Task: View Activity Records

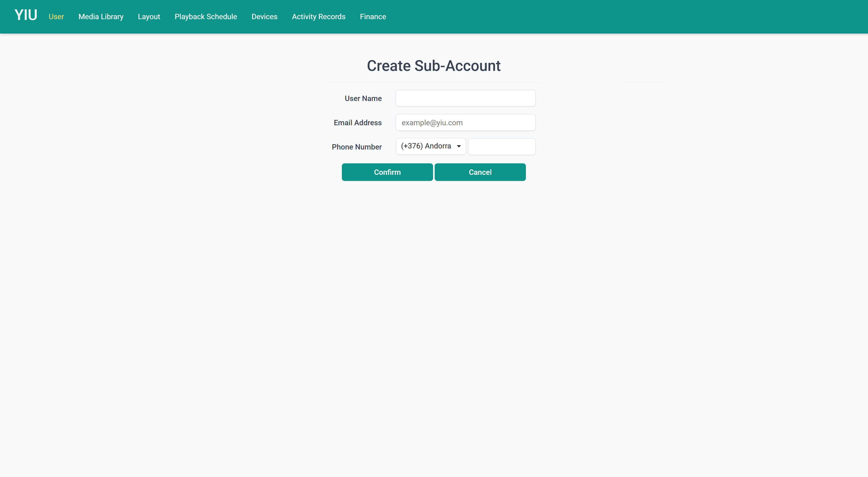Action: 319,17
